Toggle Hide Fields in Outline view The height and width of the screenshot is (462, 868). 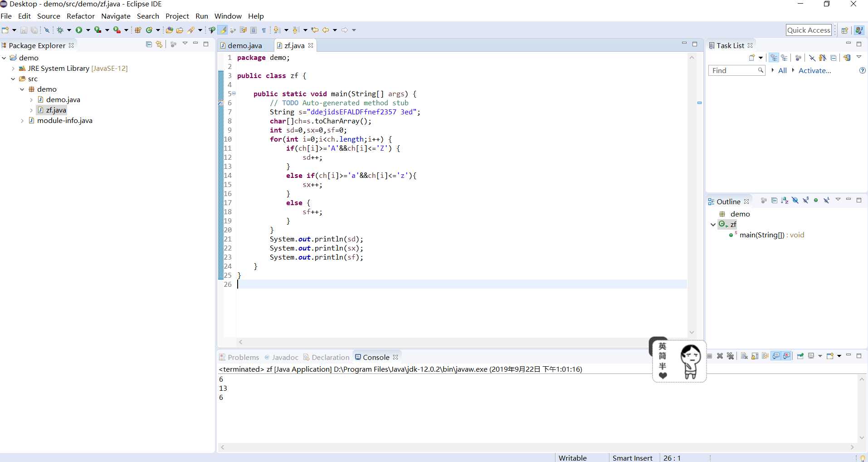tap(795, 201)
